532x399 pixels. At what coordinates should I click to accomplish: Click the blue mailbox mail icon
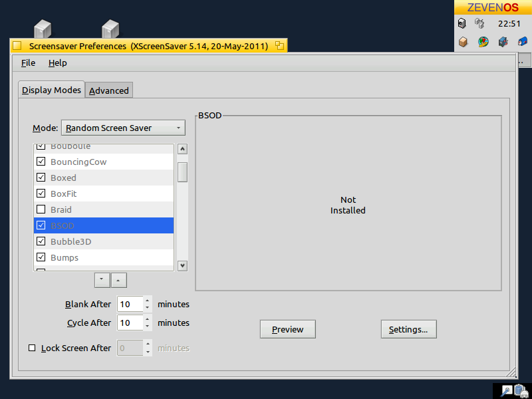(523, 42)
